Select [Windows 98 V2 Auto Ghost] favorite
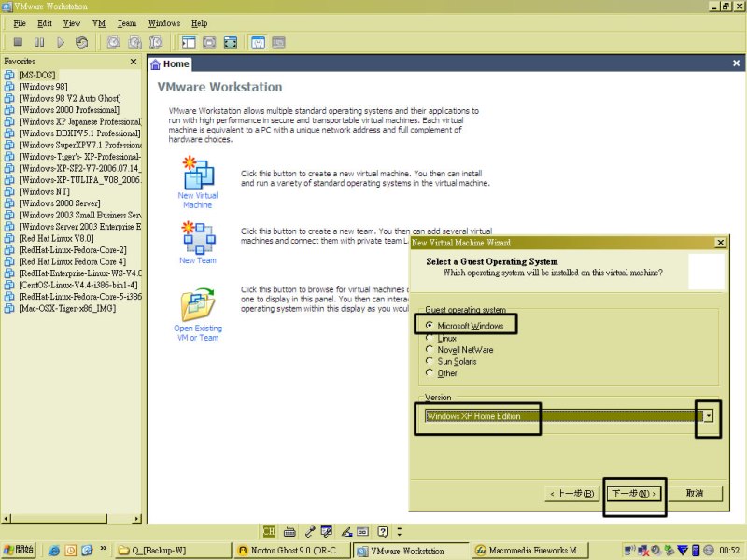The image size is (747, 560). point(69,98)
